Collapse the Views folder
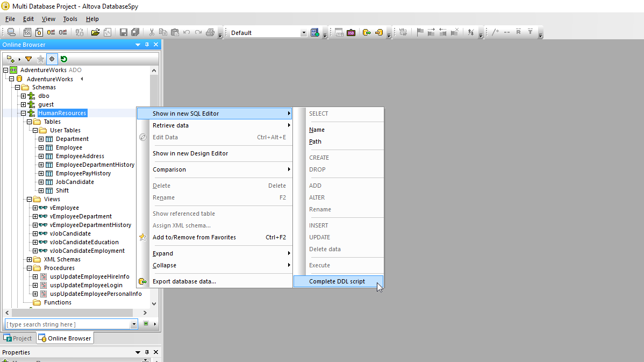644x362 pixels. click(x=30, y=199)
